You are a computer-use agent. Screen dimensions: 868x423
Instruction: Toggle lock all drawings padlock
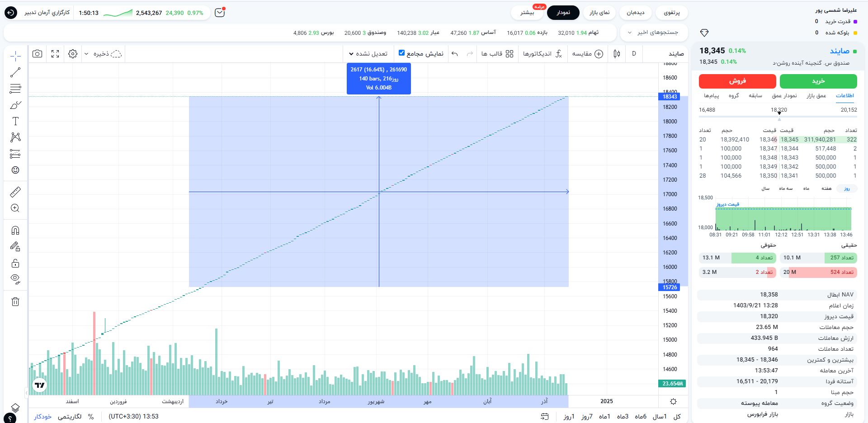(15, 263)
